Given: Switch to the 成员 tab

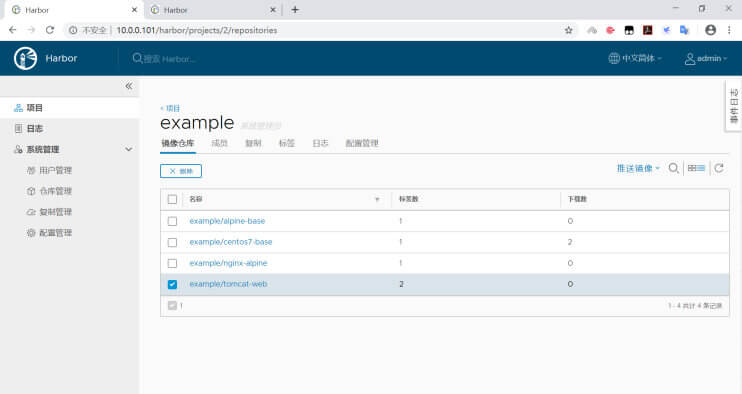Looking at the screenshot, I should 219,143.
